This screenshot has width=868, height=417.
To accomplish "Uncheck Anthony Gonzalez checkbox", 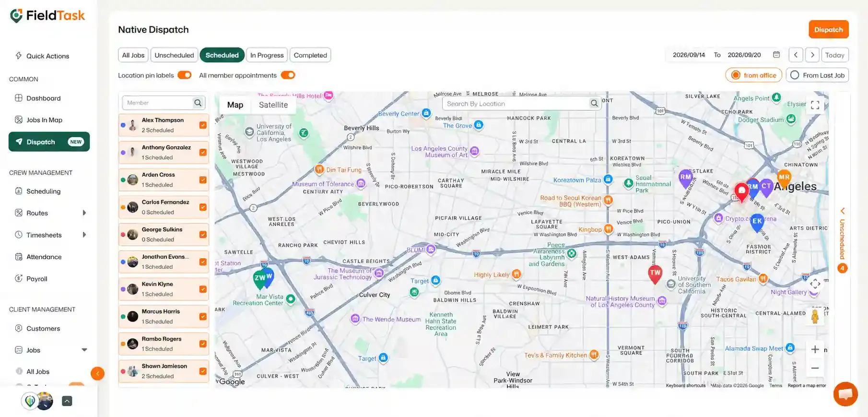I will coord(203,153).
